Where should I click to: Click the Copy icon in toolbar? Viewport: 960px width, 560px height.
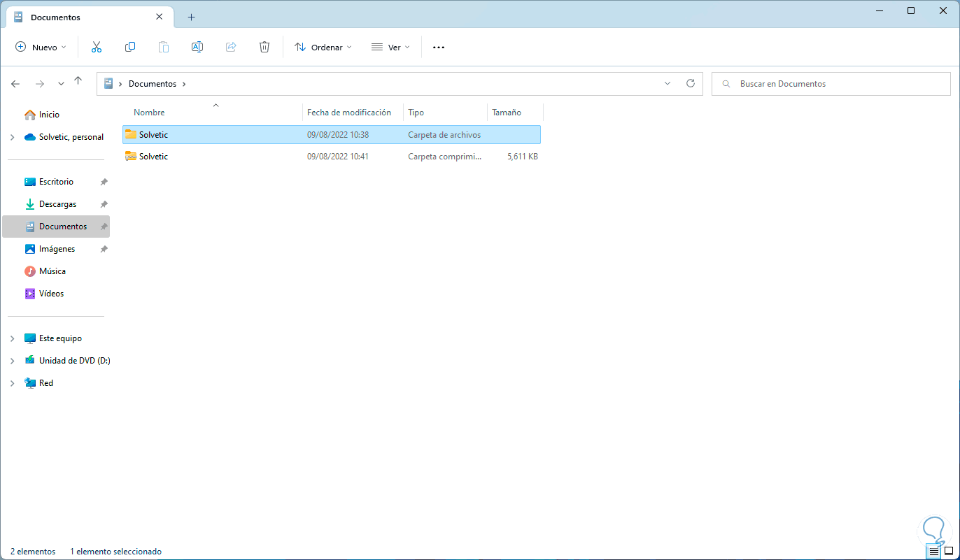130,47
